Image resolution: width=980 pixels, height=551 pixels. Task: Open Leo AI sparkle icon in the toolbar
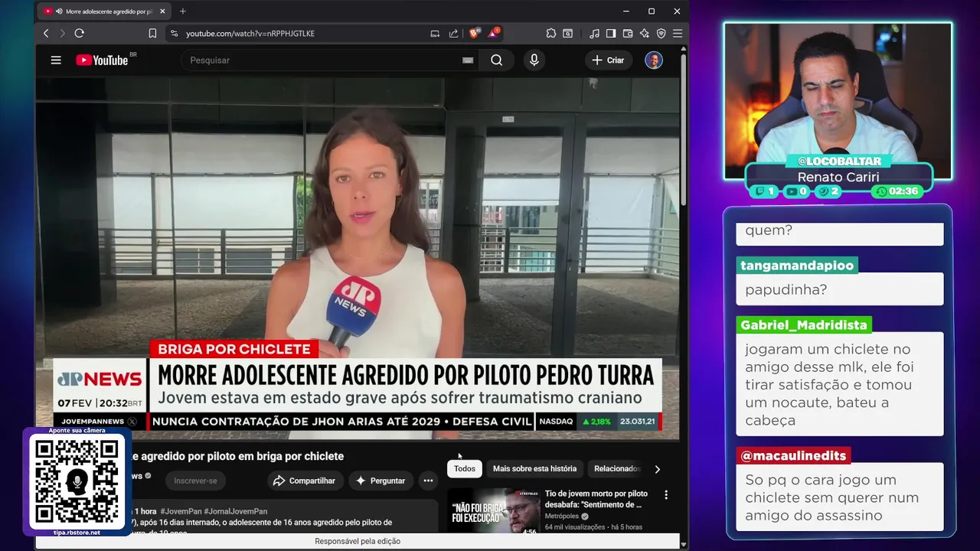tap(644, 34)
